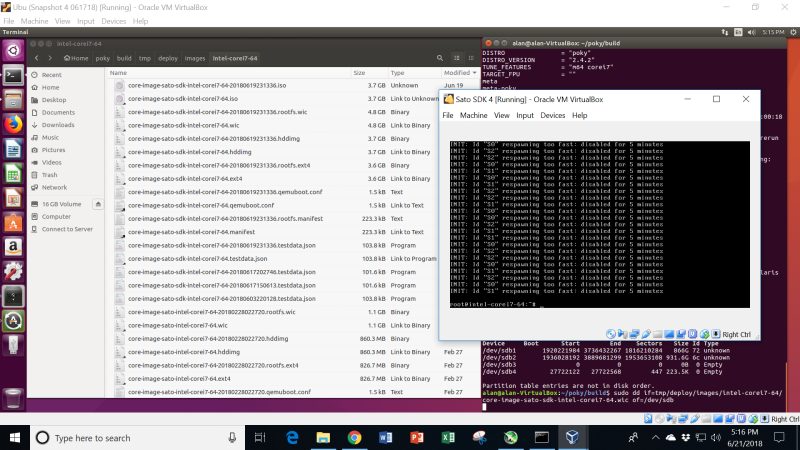
Task: Open Sato SDK Machine menu
Action: click(473, 115)
